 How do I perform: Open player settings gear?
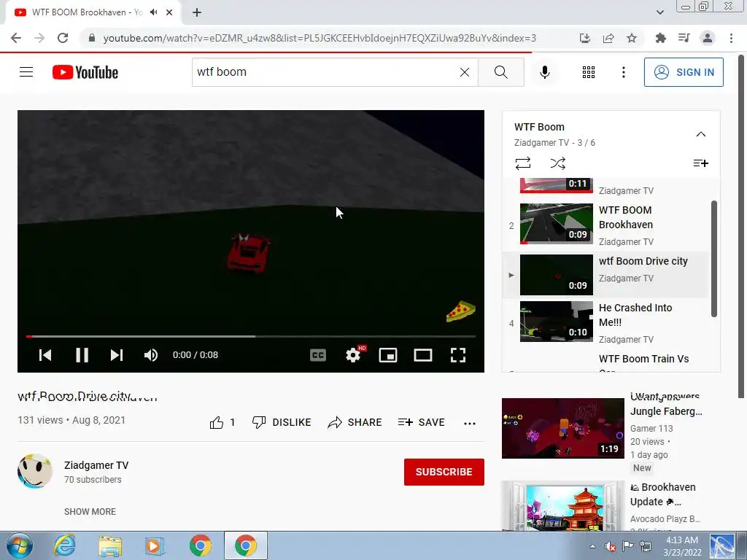[x=353, y=355]
